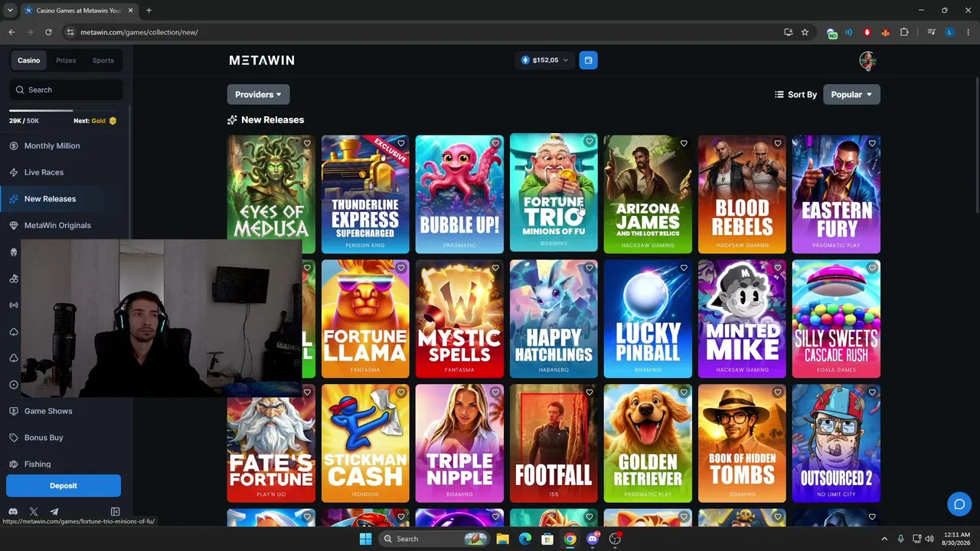Favorite the Arizona James game

684,143
